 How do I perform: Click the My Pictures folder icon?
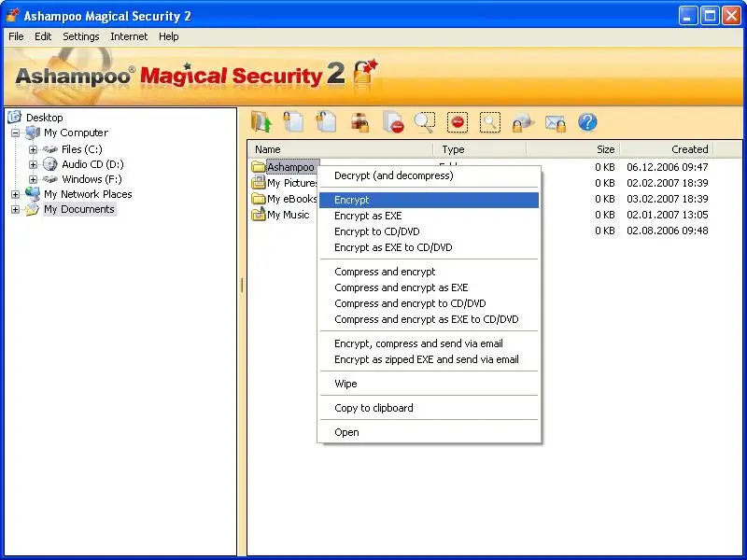click(259, 182)
